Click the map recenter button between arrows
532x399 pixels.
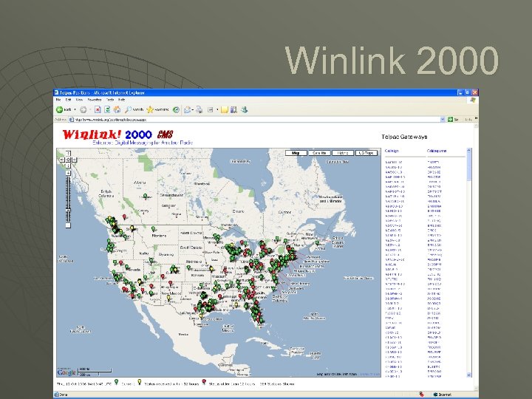[68, 160]
